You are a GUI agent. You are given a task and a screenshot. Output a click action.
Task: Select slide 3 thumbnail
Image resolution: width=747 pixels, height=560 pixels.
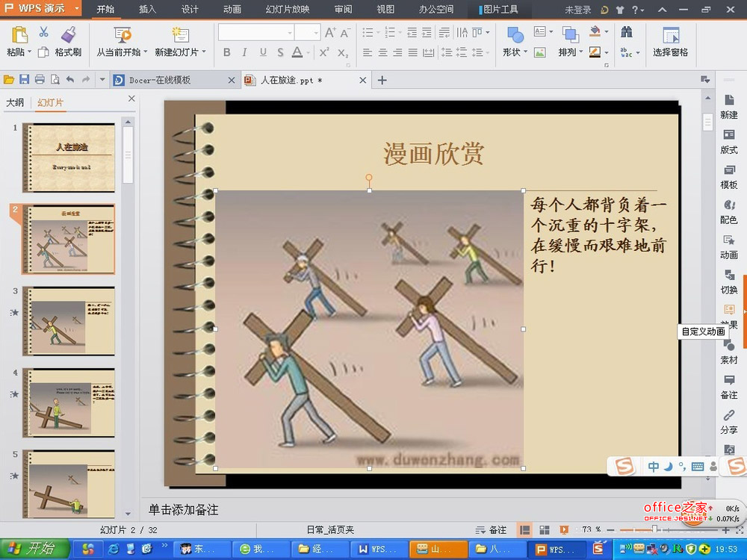coord(69,320)
